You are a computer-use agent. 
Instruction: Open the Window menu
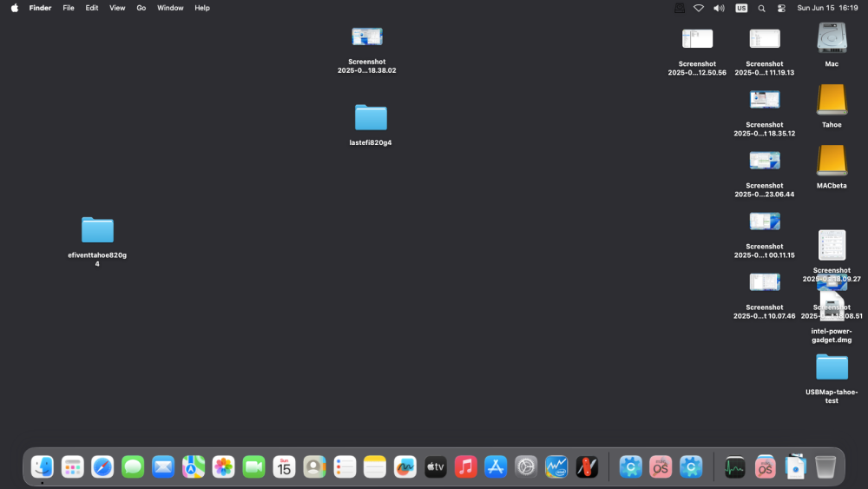coord(170,8)
